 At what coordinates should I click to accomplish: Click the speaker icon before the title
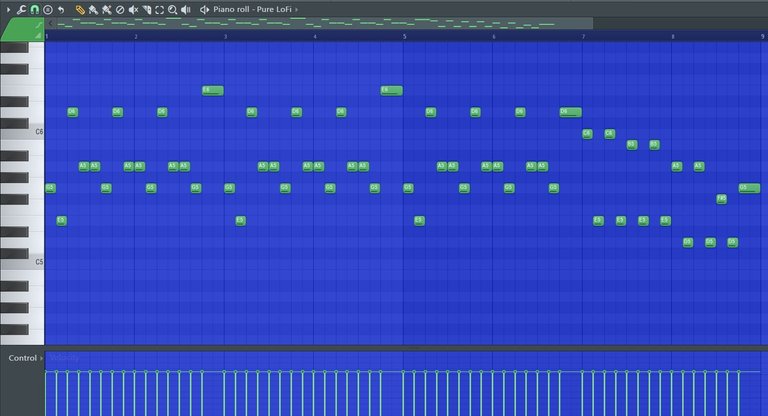pos(204,9)
